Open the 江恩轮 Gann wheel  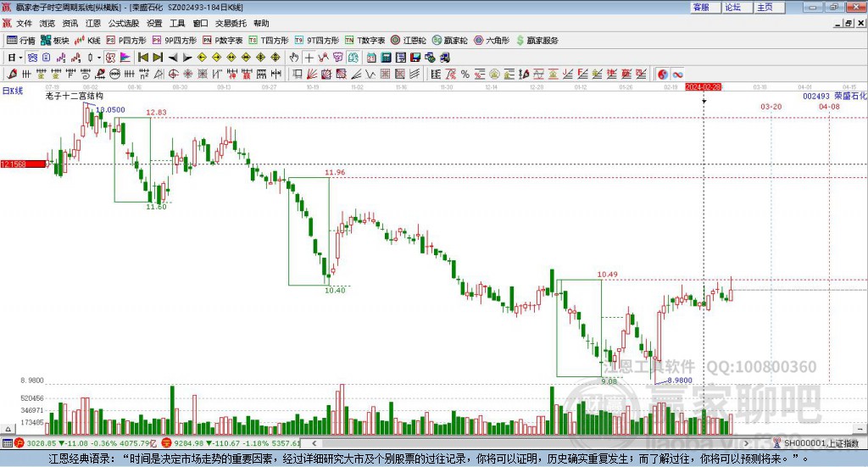pyautogui.click(x=409, y=41)
